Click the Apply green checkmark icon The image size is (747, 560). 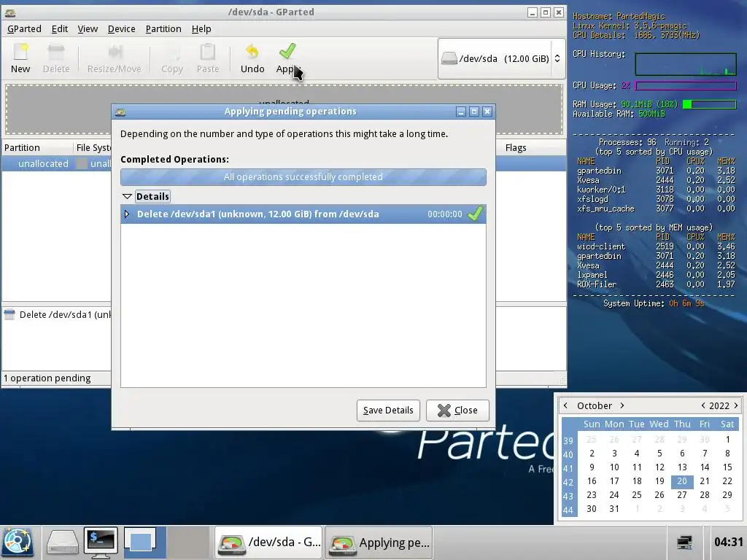[287, 51]
